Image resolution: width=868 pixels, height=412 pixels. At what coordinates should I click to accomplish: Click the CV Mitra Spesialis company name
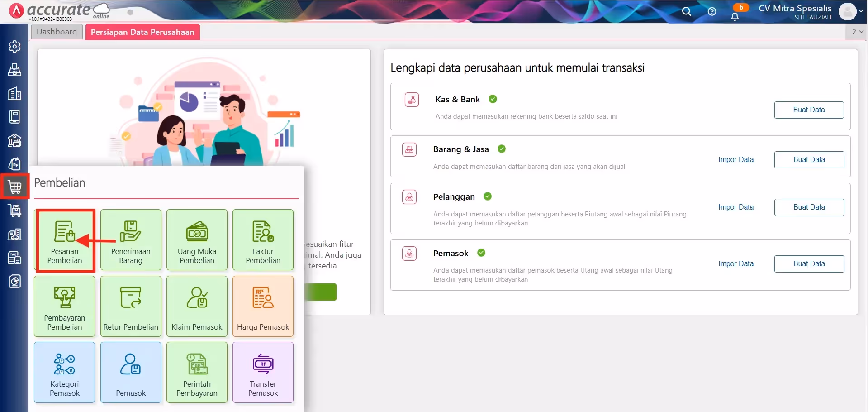pos(795,8)
